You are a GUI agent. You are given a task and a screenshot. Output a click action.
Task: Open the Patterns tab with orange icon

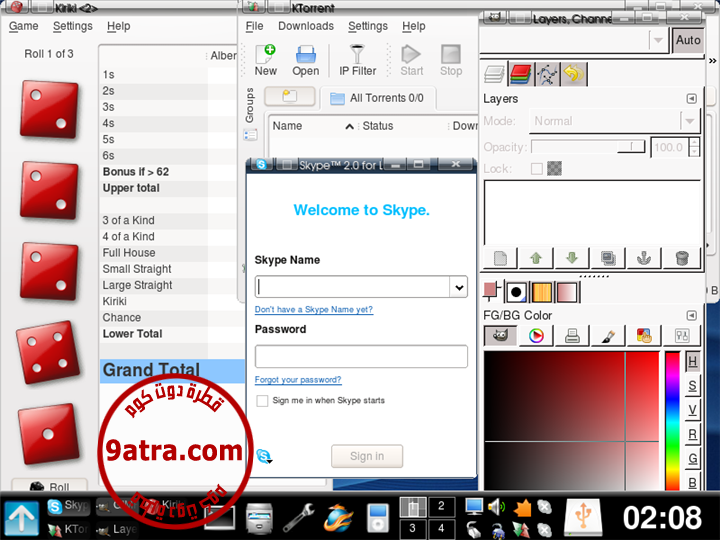click(541, 292)
